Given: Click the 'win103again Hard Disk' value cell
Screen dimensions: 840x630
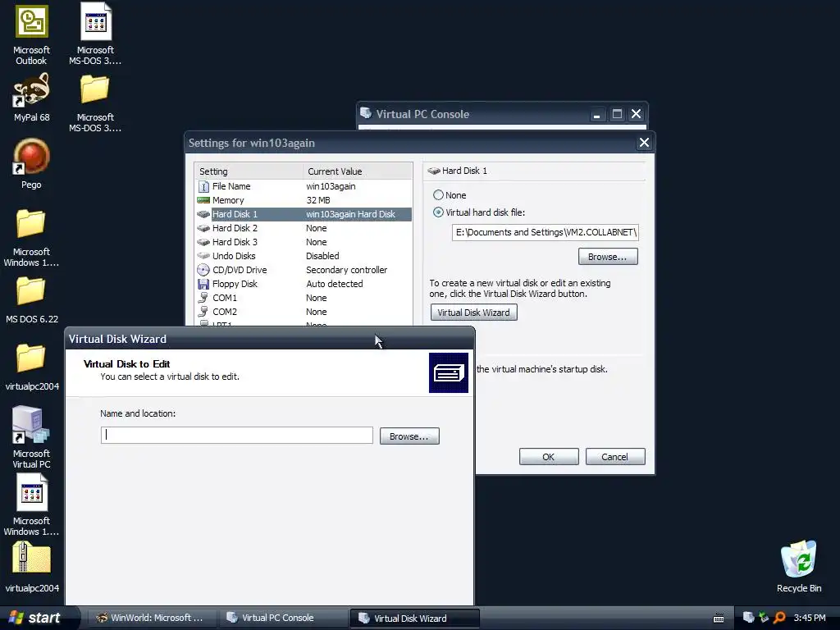Looking at the screenshot, I should click(350, 214).
